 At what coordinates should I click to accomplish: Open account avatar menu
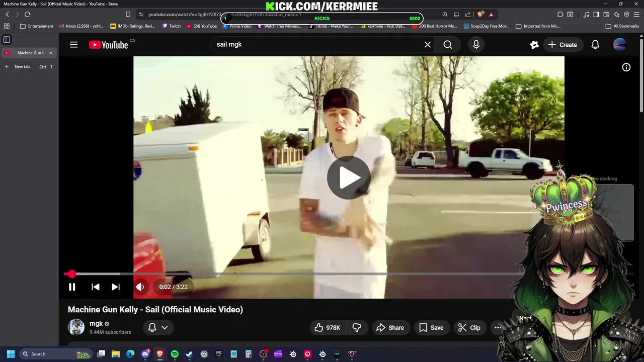(x=620, y=45)
